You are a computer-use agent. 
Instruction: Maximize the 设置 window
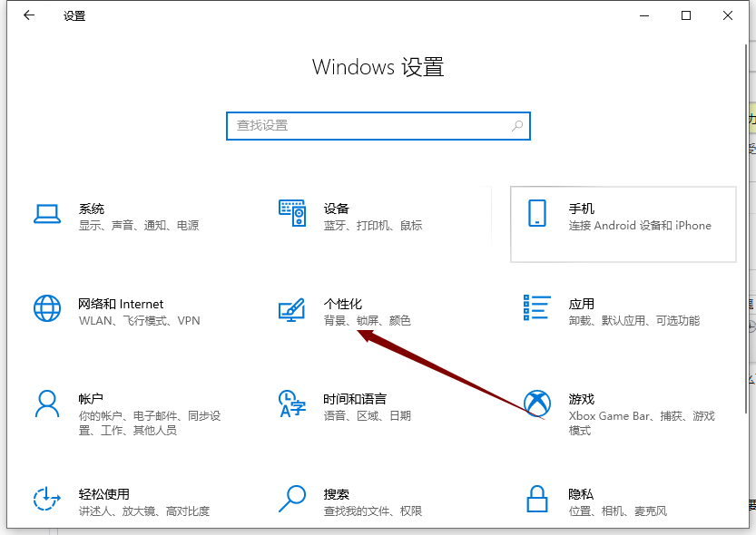(686, 15)
